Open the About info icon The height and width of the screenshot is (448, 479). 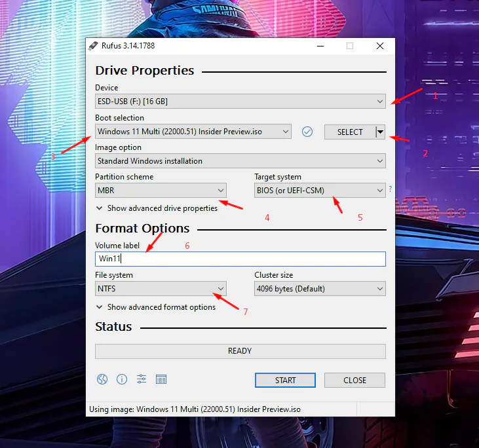122,379
